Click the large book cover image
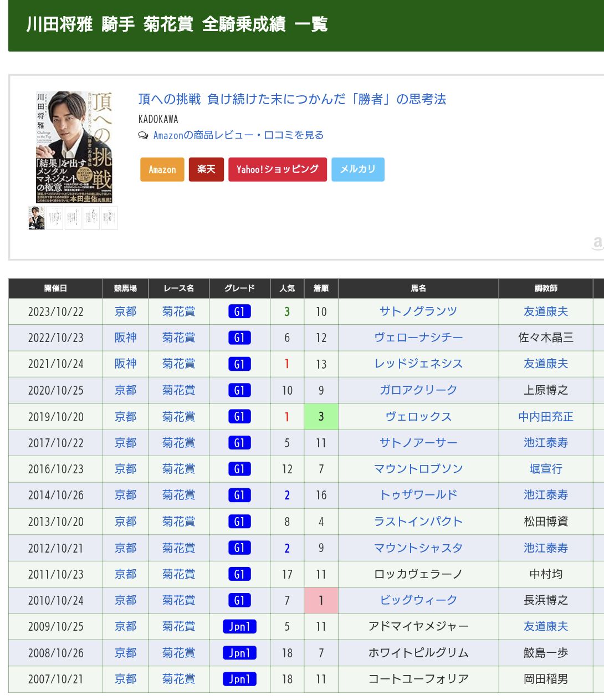The height and width of the screenshot is (700, 604). point(74,147)
